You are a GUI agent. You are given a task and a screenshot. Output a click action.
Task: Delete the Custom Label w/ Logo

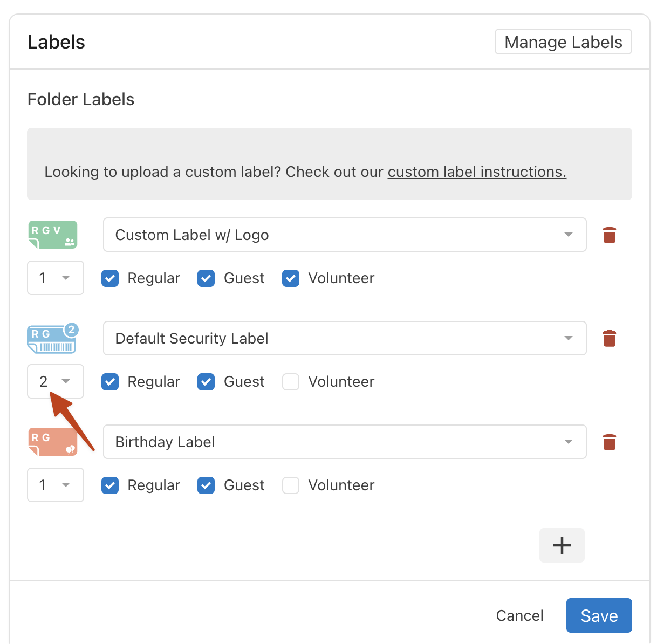609,235
